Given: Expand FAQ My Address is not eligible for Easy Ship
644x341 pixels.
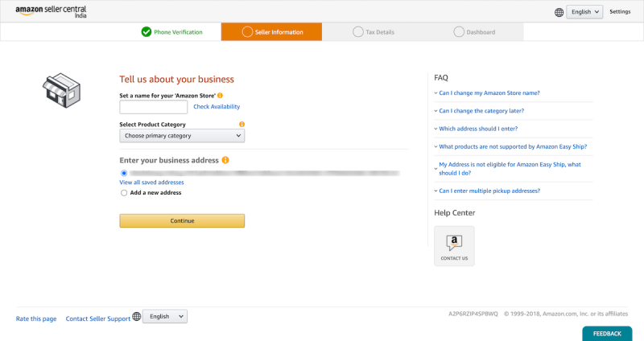Looking at the screenshot, I should [508, 169].
